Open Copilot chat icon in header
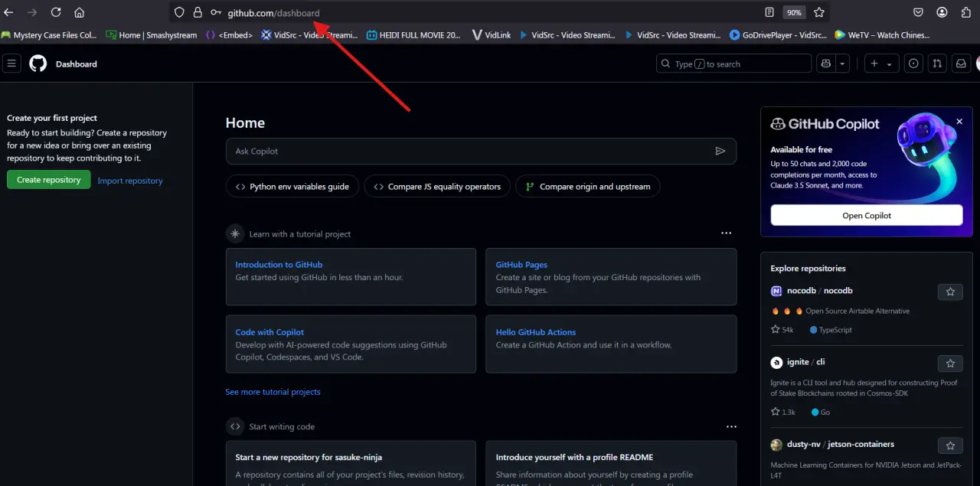 pos(825,64)
